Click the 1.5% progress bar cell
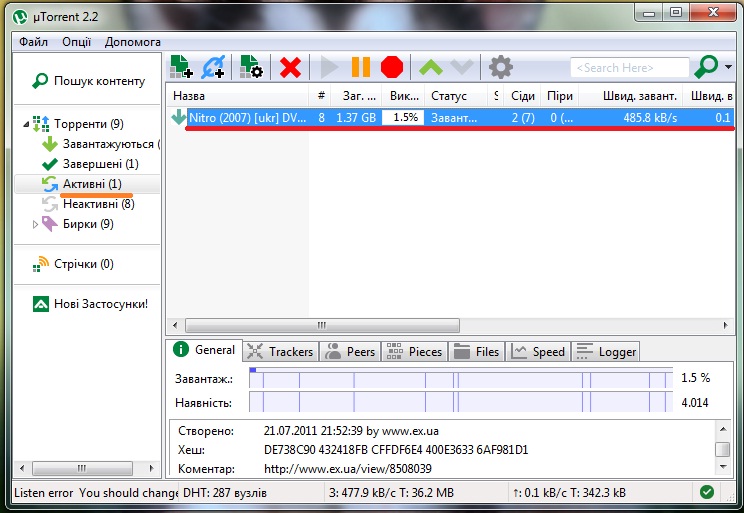This screenshot has width=744, height=513. 403,117
